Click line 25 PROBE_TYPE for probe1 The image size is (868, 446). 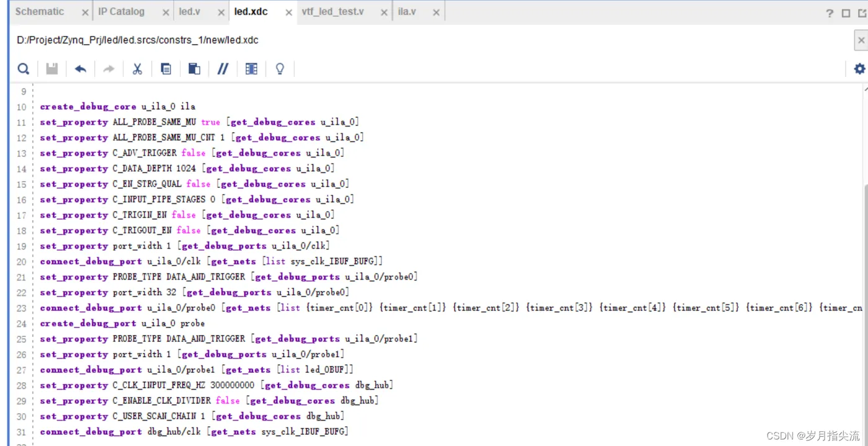tap(229, 339)
